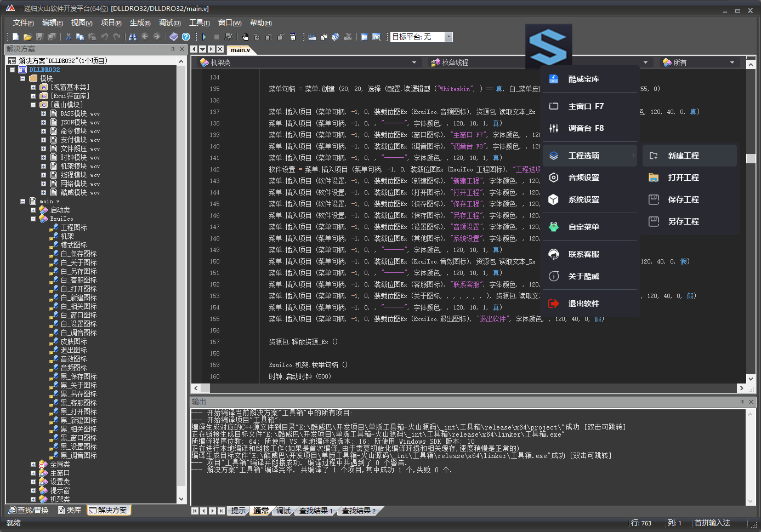This screenshot has height=532, width=761.
Task: Expand the 全局类 tree node
Action: click(x=33, y=464)
